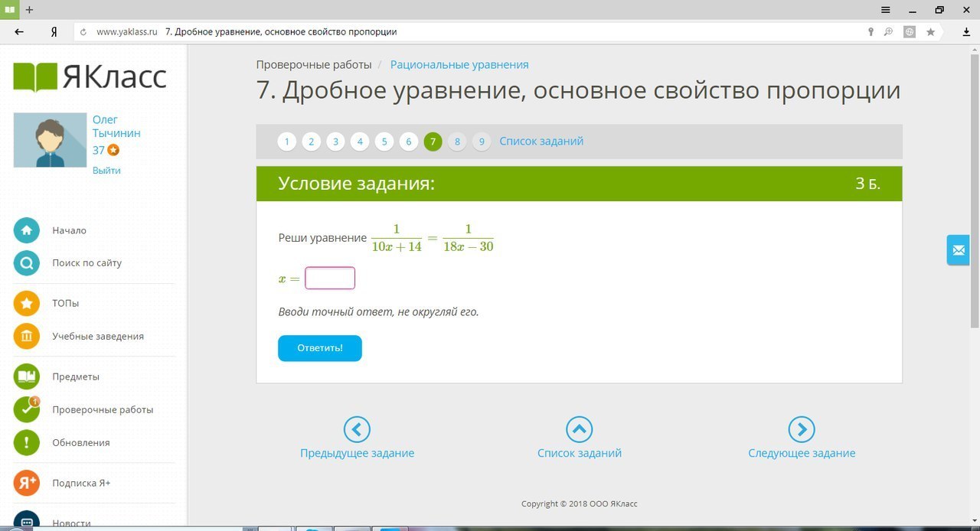Select task number 3 tab

point(335,142)
